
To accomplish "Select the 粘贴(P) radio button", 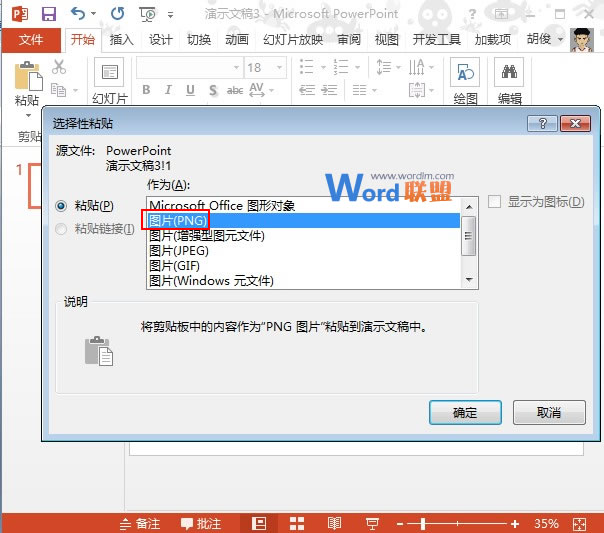I will (x=61, y=206).
